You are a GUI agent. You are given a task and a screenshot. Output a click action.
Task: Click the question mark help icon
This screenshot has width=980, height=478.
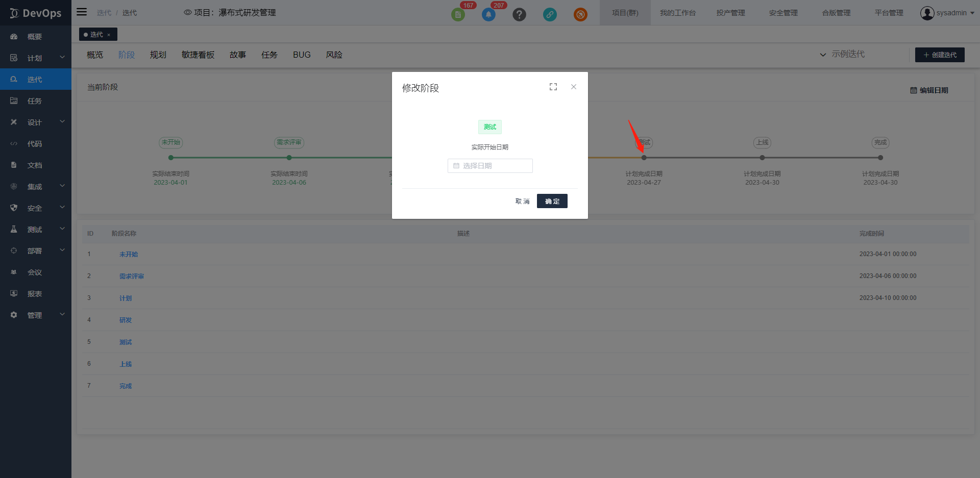point(519,15)
